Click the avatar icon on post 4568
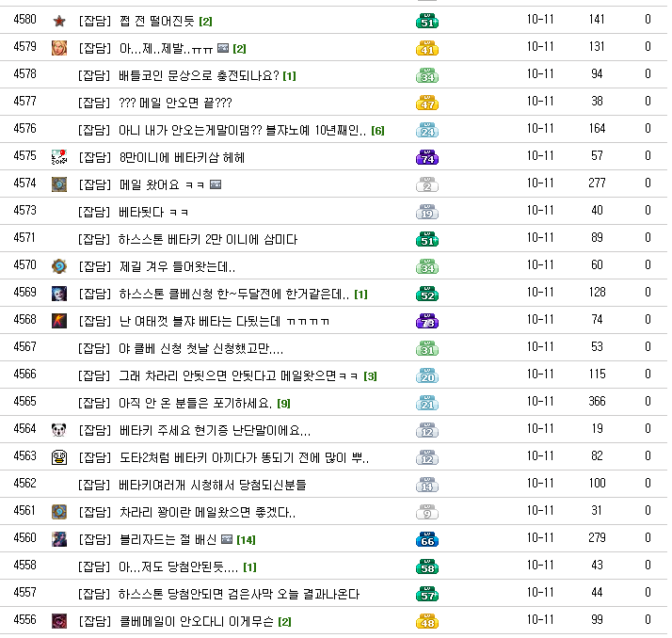Viewport: 672px width, 638px height. point(59,321)
